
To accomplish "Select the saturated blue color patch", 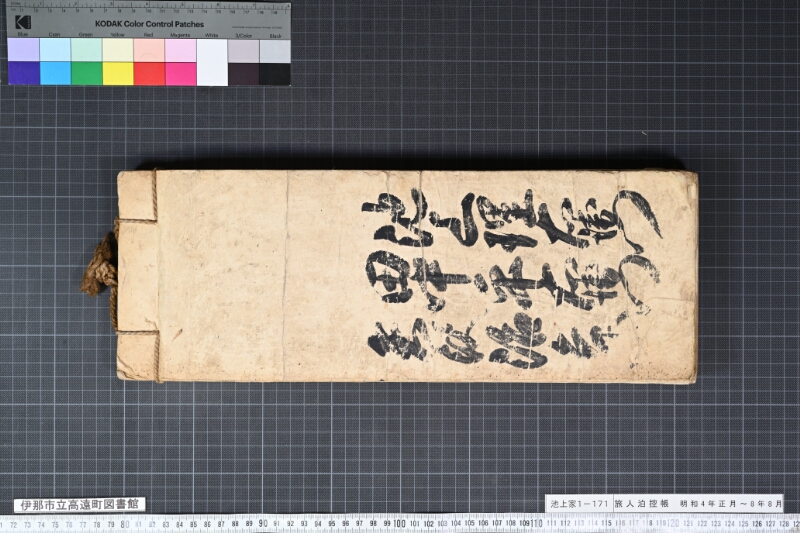I will click(x=24, y=73).
